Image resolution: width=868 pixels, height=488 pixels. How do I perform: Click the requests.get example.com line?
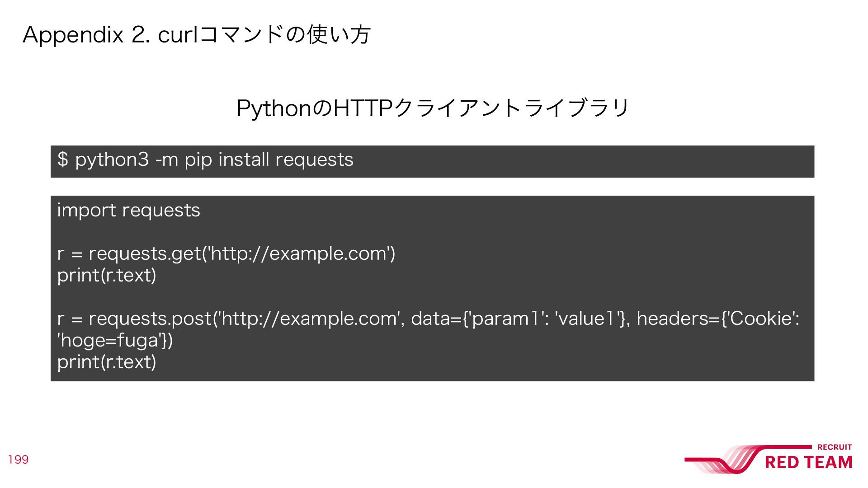point(226,253)
